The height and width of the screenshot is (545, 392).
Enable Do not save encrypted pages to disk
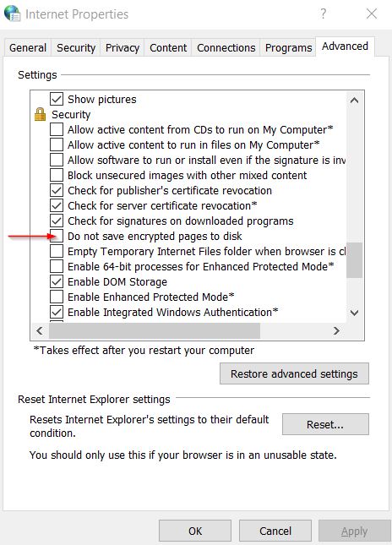click(x=57, y=236)
